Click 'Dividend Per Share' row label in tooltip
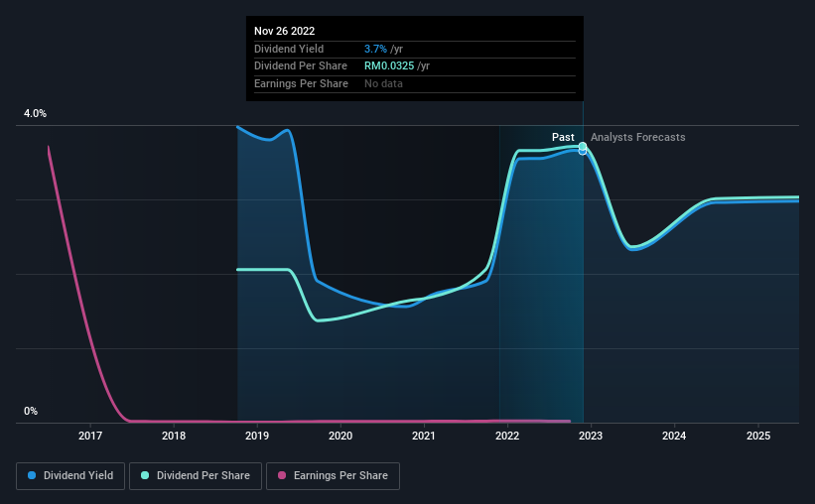 click(x=301, y=66)
